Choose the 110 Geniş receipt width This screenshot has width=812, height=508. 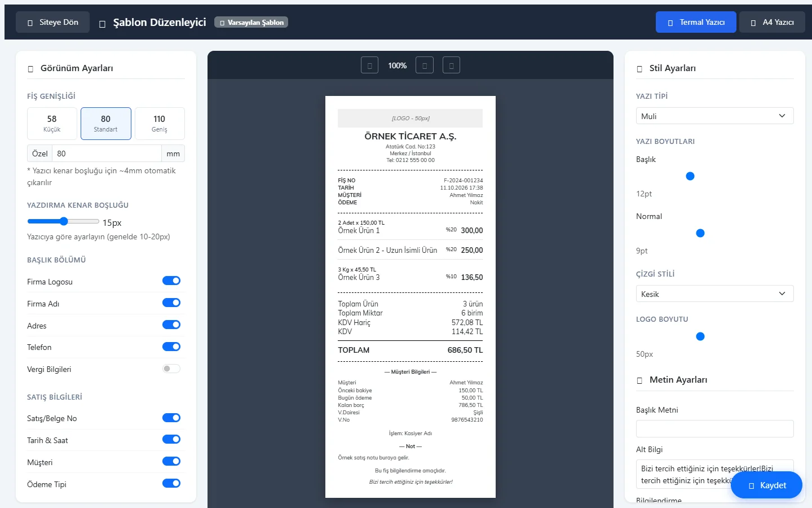click(160, 124)
